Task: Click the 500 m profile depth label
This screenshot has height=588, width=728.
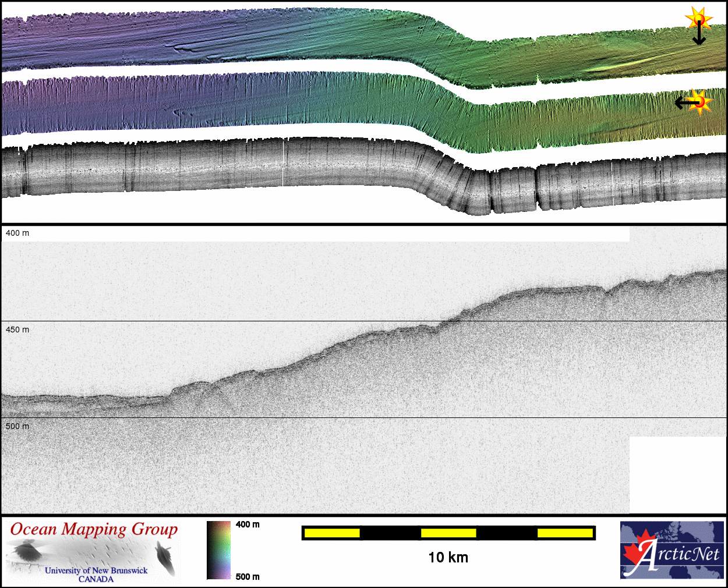Action: click(17, 426)
